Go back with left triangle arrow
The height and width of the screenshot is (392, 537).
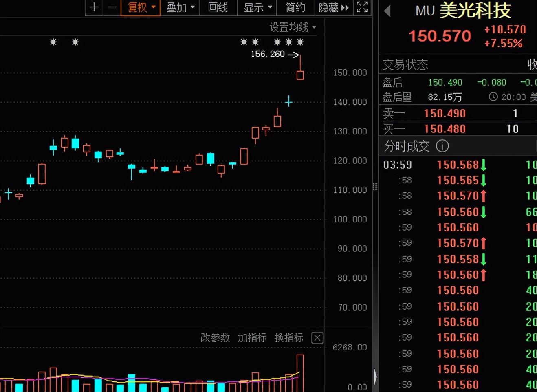pyautogui.click(x=387, y=11)
